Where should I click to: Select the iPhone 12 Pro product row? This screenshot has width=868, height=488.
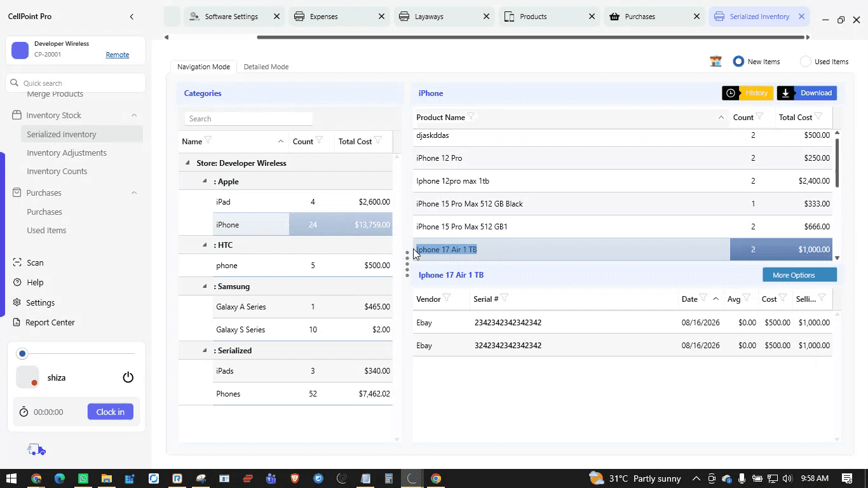[623, 158]
